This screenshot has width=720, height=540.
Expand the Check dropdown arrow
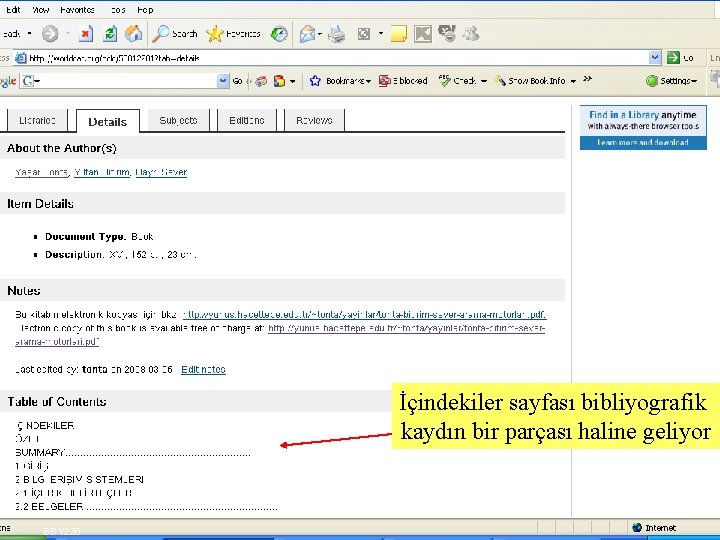pyautogui.click(x=484, y=81)
